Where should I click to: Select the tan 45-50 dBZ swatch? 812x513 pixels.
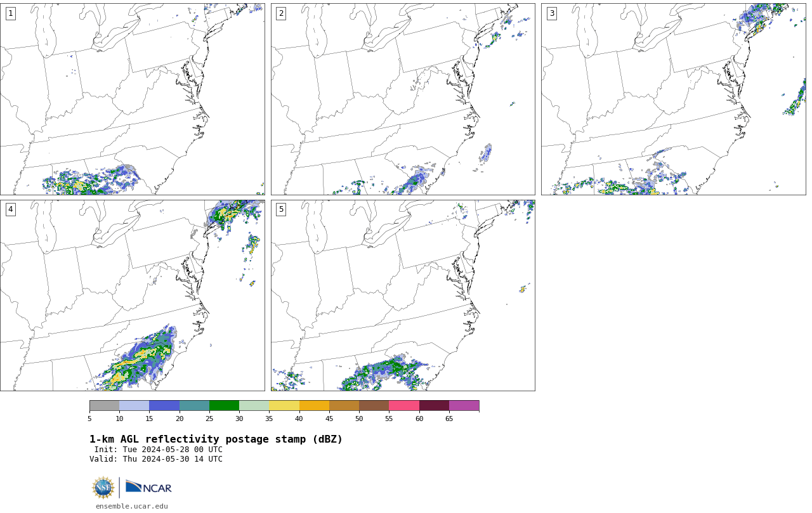point(344,406)
